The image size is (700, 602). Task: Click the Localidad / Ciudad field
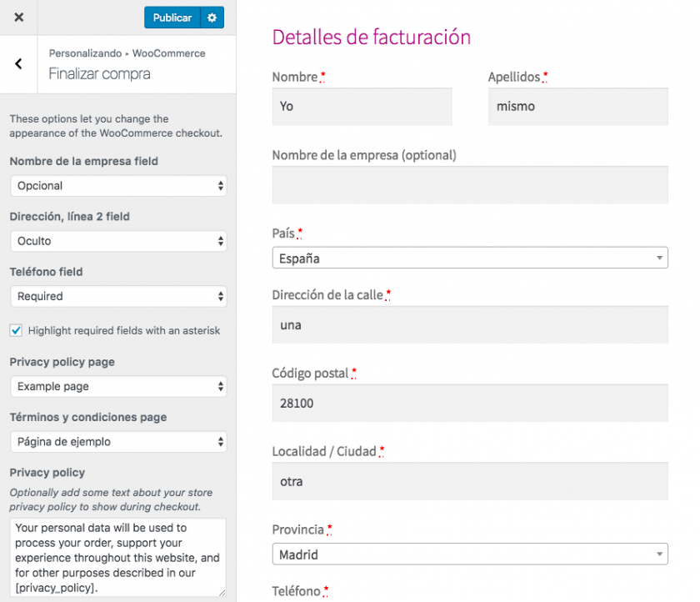(470, 481)
